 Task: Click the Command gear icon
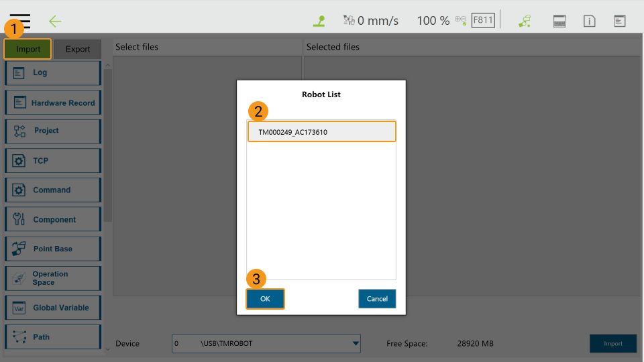tap(19, 190)
